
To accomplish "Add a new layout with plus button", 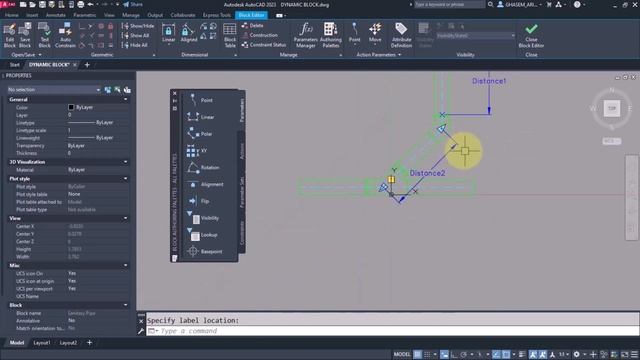I will point(89,343).
